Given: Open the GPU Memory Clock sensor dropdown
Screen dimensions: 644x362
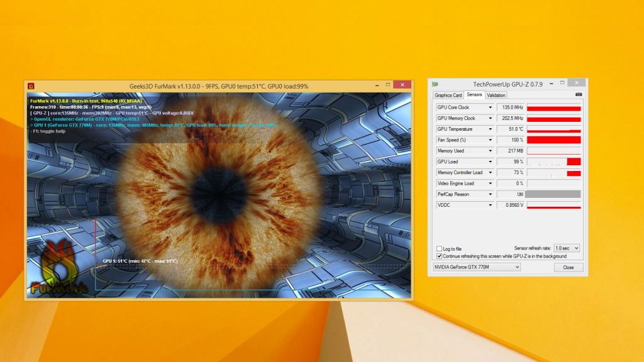Looking at the screenshot, I should point(490,118).
